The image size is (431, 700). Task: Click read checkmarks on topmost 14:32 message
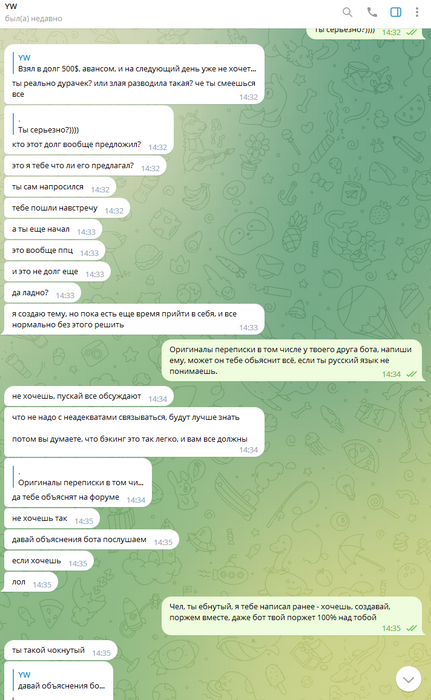[x=411, y=32]
